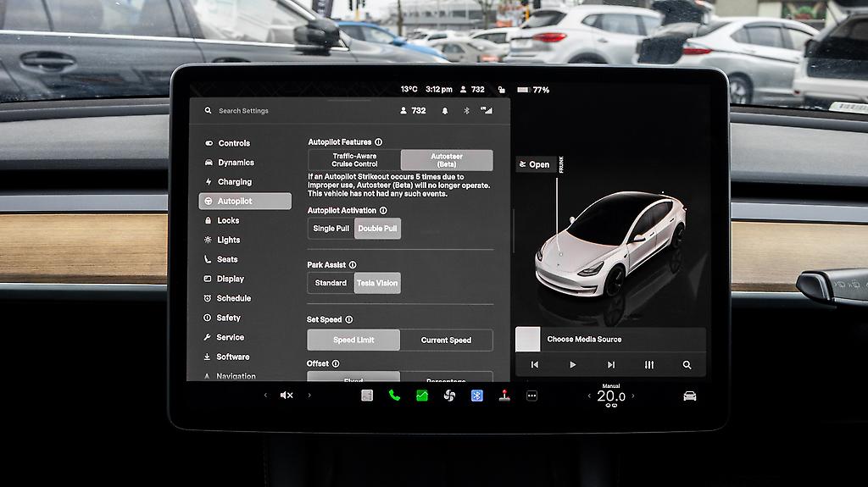Open the notifications bell icon
Image resolution: width=868 pixels, height=487 pixels.
444,111
